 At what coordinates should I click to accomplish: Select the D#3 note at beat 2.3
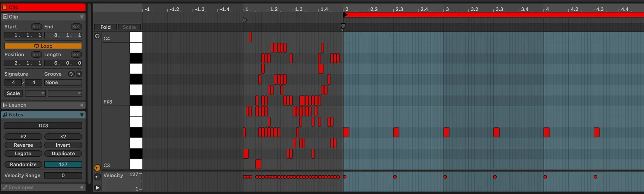coord(396,132)
